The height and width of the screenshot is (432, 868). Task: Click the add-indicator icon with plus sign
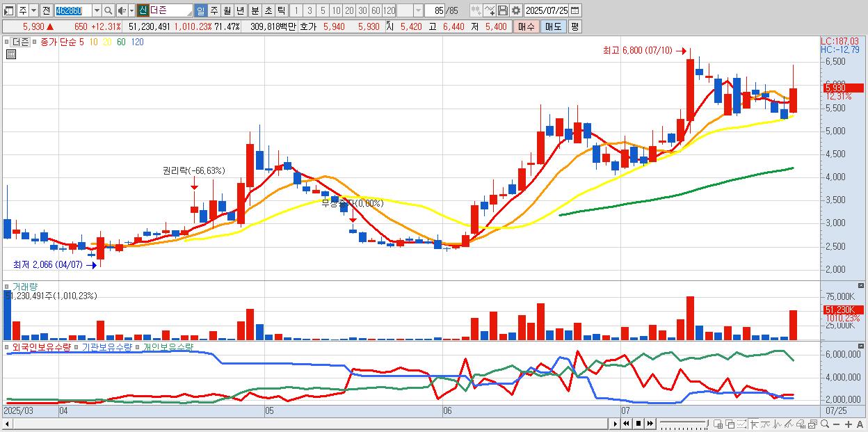click(477, 10)
